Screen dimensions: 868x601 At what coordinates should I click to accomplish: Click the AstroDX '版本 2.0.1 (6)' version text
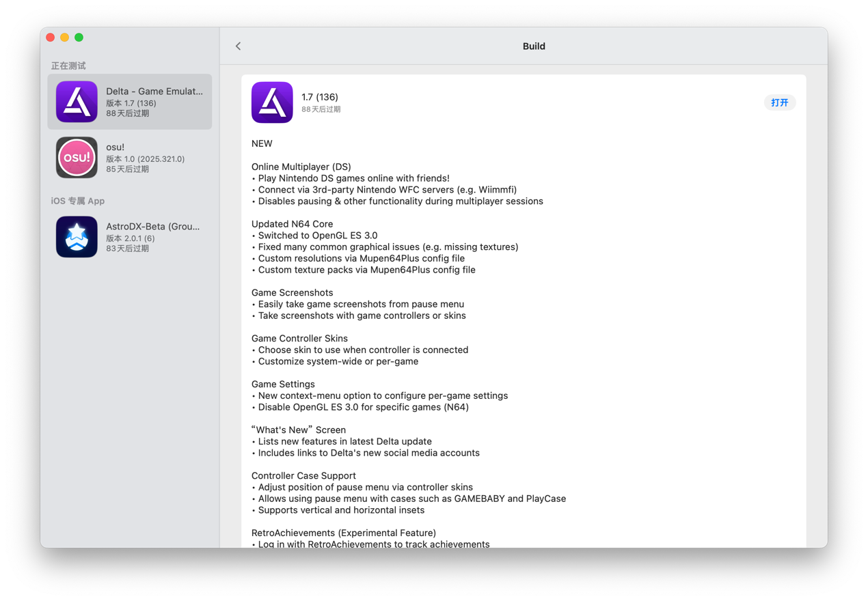131,238
